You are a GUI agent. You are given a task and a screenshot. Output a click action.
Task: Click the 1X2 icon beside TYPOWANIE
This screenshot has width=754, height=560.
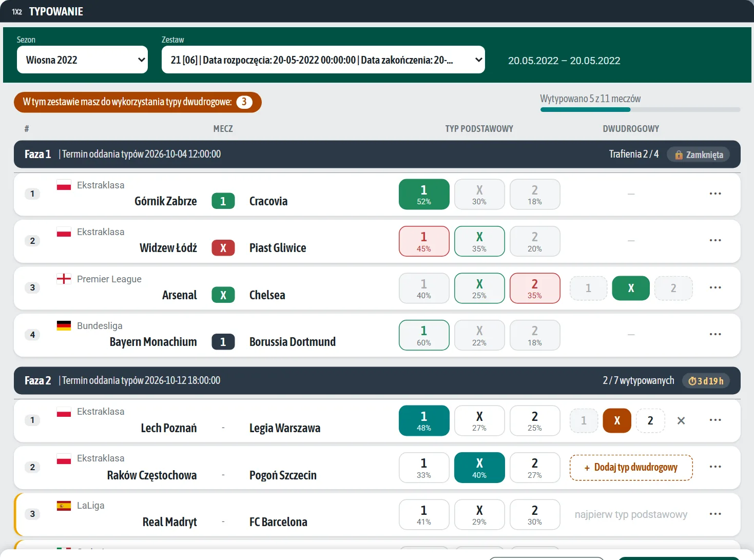[x=17, y=12]
